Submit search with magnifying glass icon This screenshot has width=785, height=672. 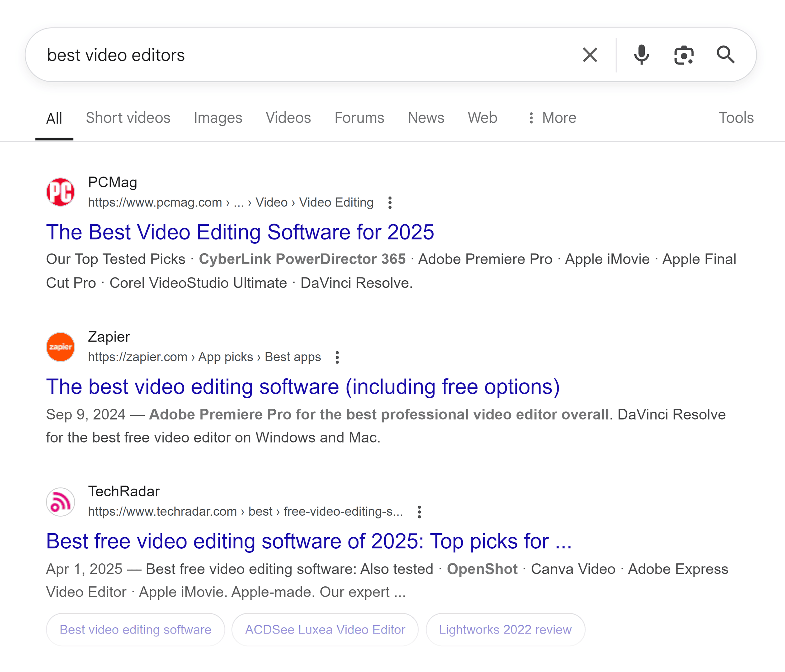(x=726, y=55)
